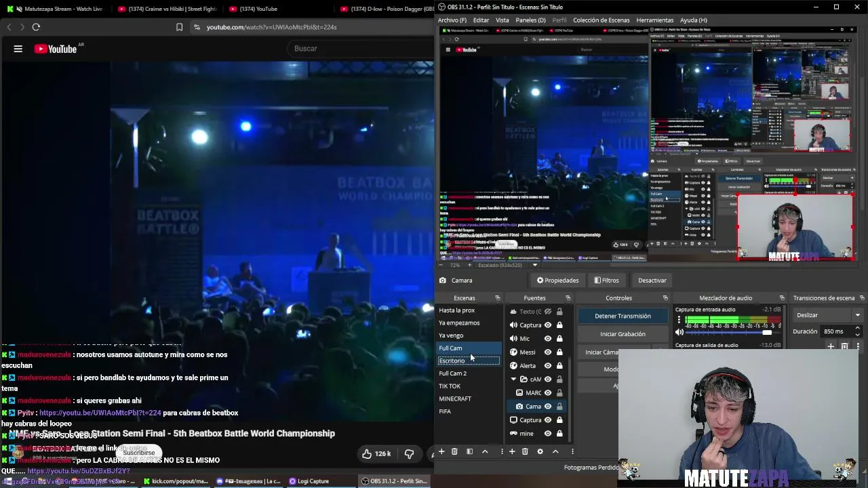Viewport: 868px width, 488px height.
Task: Select the TIK TOK scene
Action: click(x=469, y=386)
